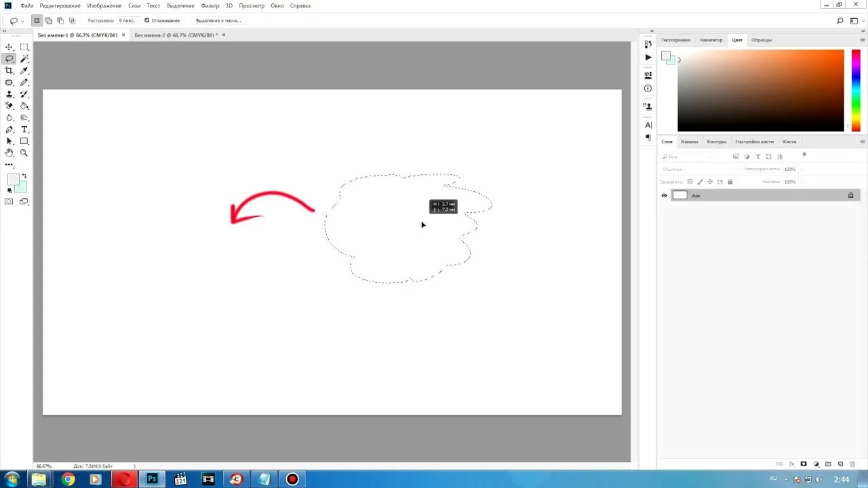Select the Path Selection arrow tool
This screenshot has height=488, width=868.
(x=9, y=141)
